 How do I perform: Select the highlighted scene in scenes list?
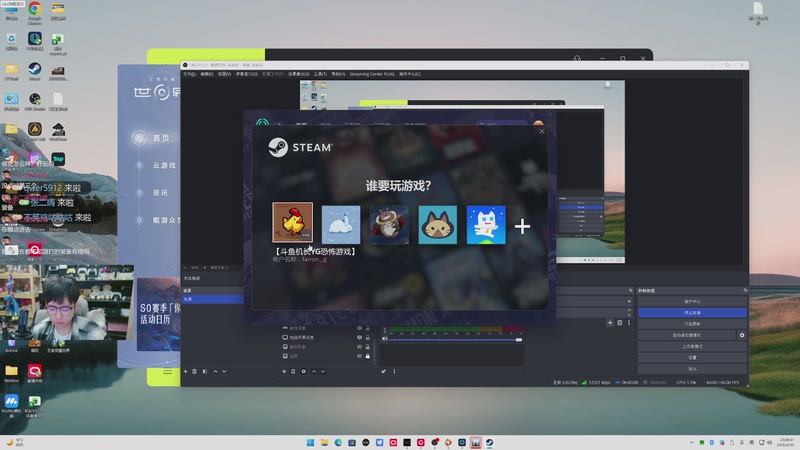213,299
